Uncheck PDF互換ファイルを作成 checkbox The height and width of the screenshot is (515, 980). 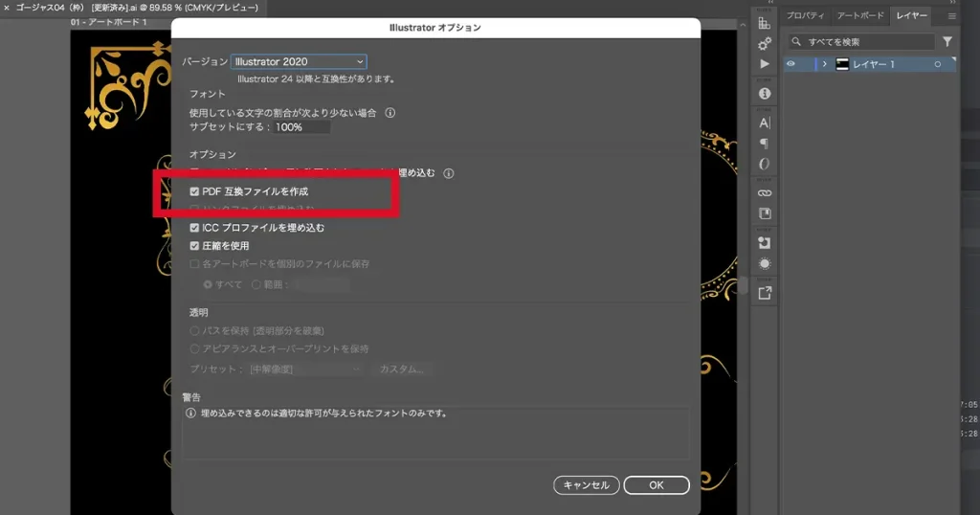click(194, 191)
